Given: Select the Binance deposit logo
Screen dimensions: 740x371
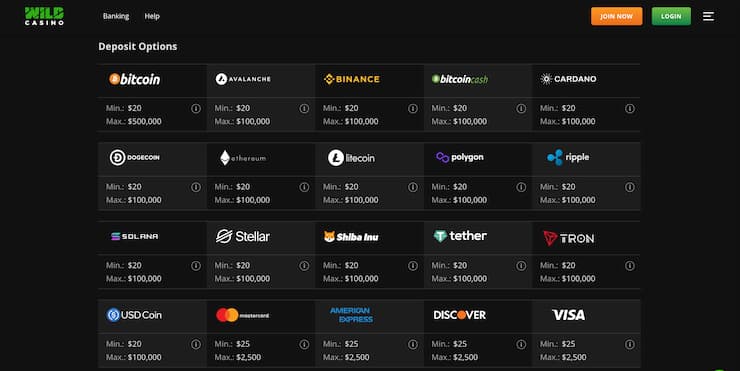Looking at the screenshot, I should pos(352,79).
